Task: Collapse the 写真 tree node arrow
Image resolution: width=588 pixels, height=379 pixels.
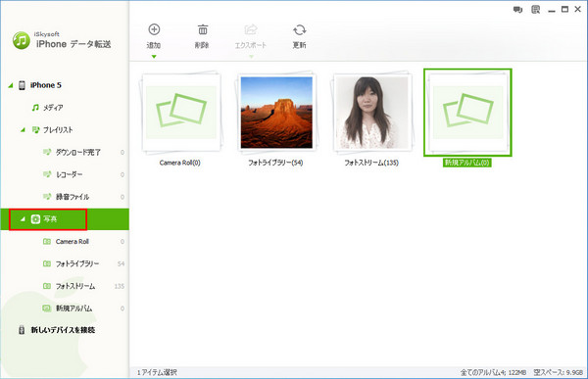Action: click(23, 219)
